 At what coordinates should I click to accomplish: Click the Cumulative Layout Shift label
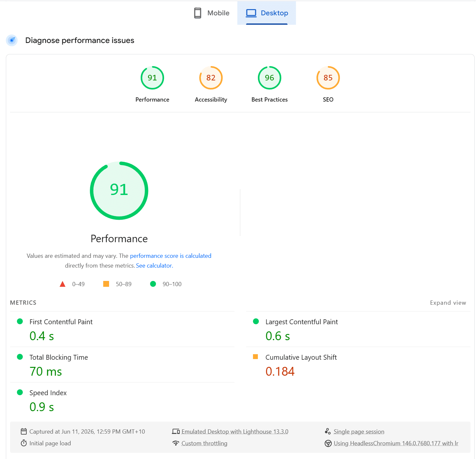(x=301, y=357)
